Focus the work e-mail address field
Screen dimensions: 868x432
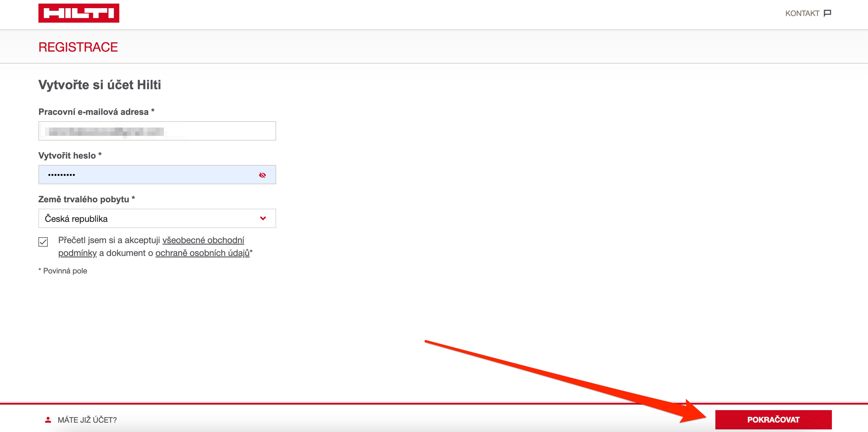(157, 131)
